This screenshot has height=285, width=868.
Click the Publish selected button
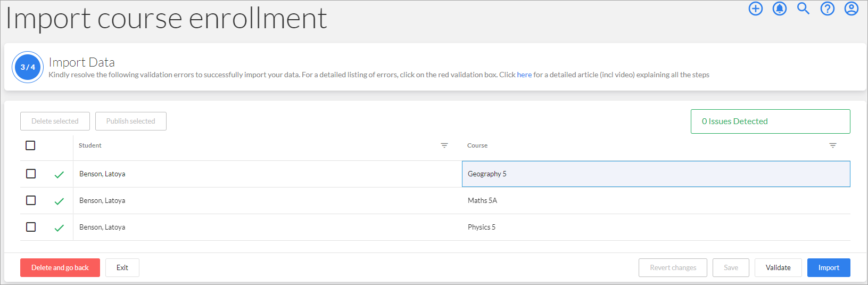click(131, 121)
